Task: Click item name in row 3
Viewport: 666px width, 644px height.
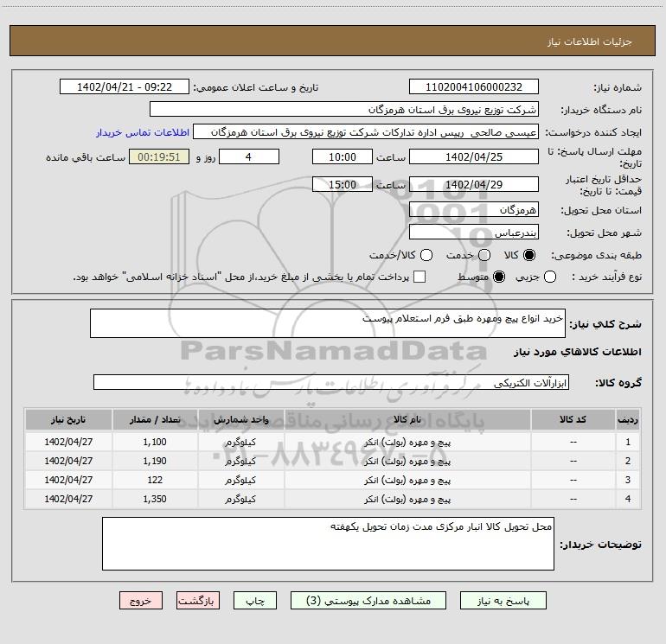Action: point(407,480)
